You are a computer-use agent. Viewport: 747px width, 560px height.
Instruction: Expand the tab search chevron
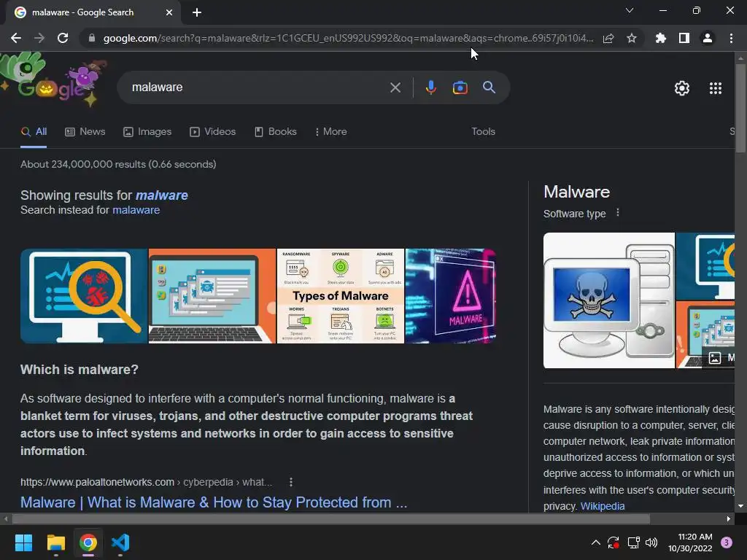pos(630,10)
